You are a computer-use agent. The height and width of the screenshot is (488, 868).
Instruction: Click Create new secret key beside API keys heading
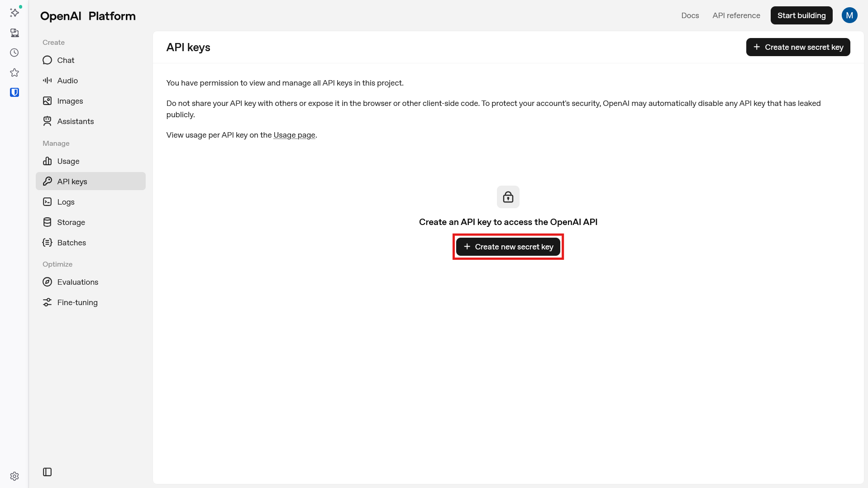click(x=798, y=47)
